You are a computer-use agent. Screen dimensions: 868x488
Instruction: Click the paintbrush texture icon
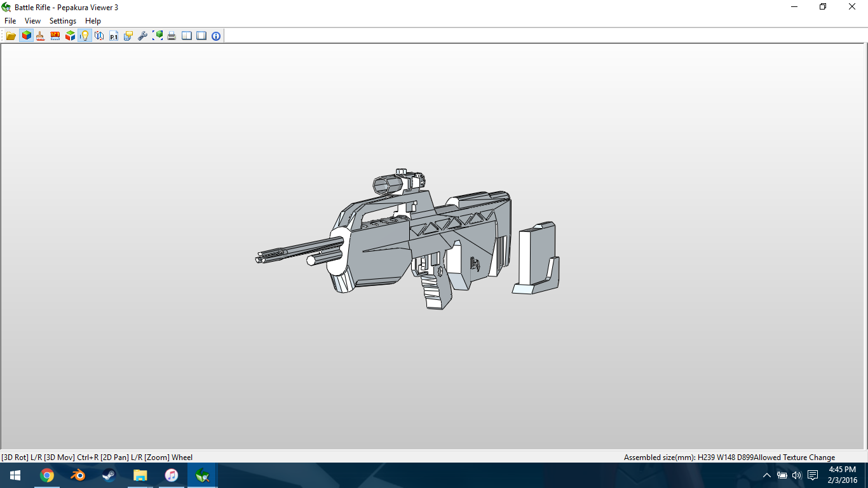tap(40, 36)
